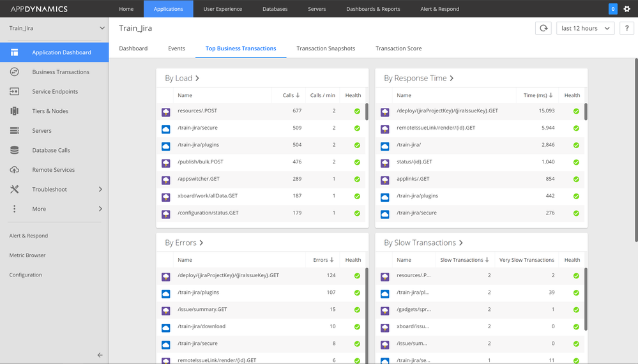Screen dimensions: 638x364
Task: Click the By Load panel scrollbar
Action: point(367,112)
